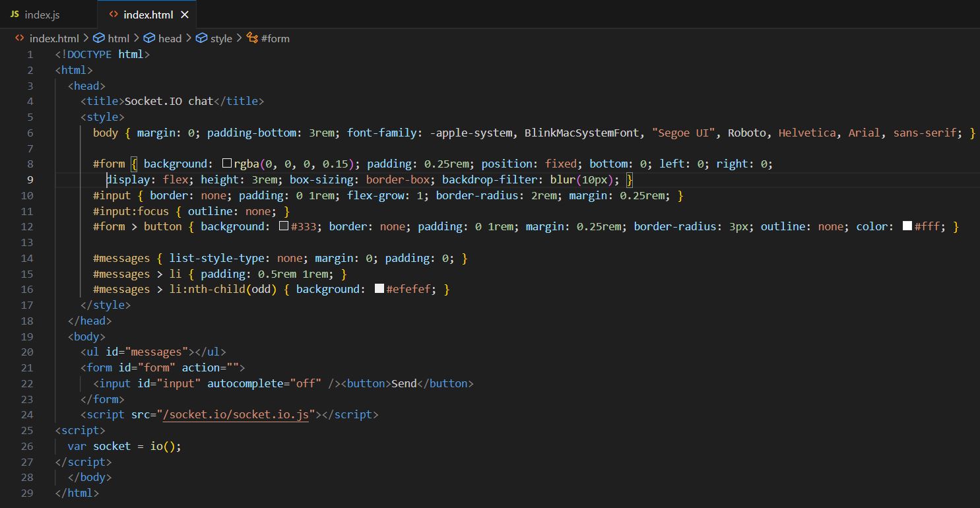Open index.html breadcrumb item
This screenshot has width=980, height=508.
point(54,38)
